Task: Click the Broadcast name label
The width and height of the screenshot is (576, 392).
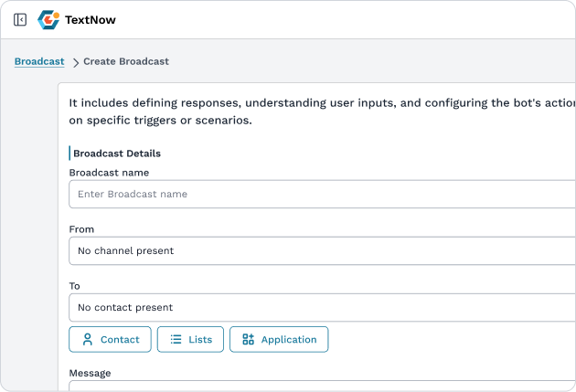Action: pyautogui.click(x=109, y=173)
